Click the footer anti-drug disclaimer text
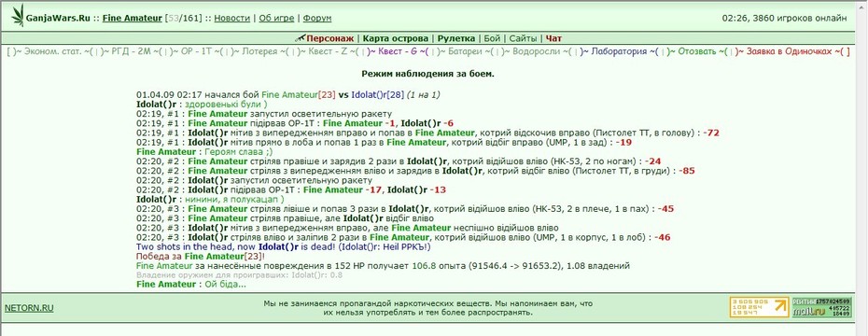This screenshot has height=336, width=868. (x=427, y=308)
